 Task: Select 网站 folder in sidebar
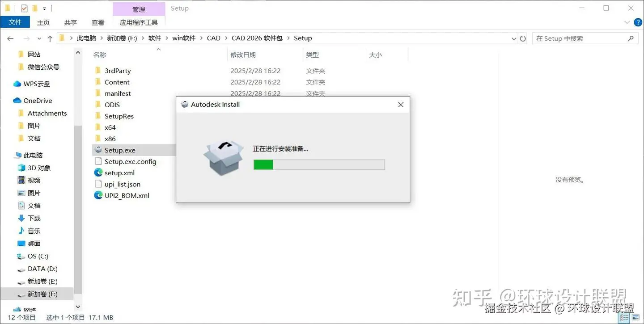click(34, 55)
